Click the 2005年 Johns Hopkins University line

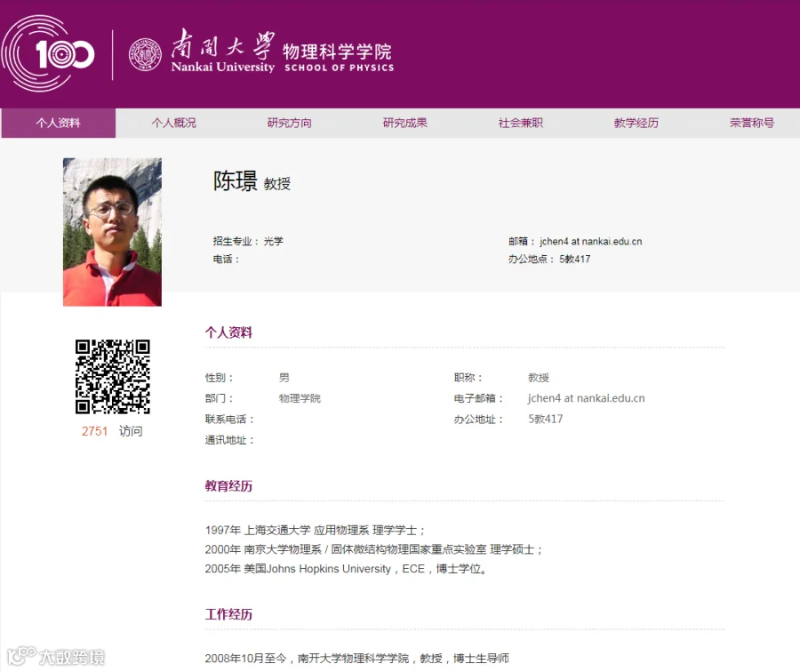coord(346,569)
